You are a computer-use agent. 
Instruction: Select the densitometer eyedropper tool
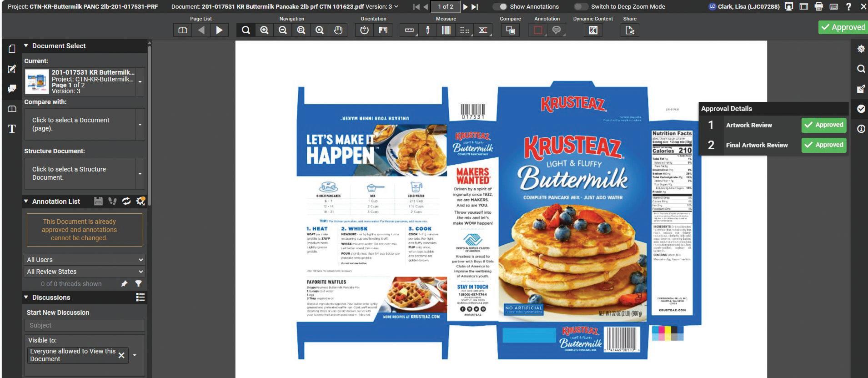pyautogui.click(x=427, y=30)
